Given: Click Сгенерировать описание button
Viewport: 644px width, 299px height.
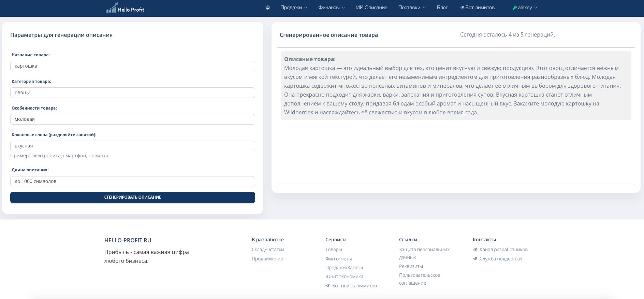Looking at the screenshot, I should [x=133, y=197].
